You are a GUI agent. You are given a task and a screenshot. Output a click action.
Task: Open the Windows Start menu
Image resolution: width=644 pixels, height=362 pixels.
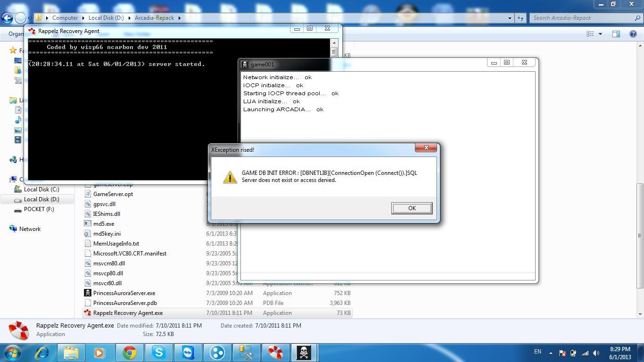tap(12, 353)
